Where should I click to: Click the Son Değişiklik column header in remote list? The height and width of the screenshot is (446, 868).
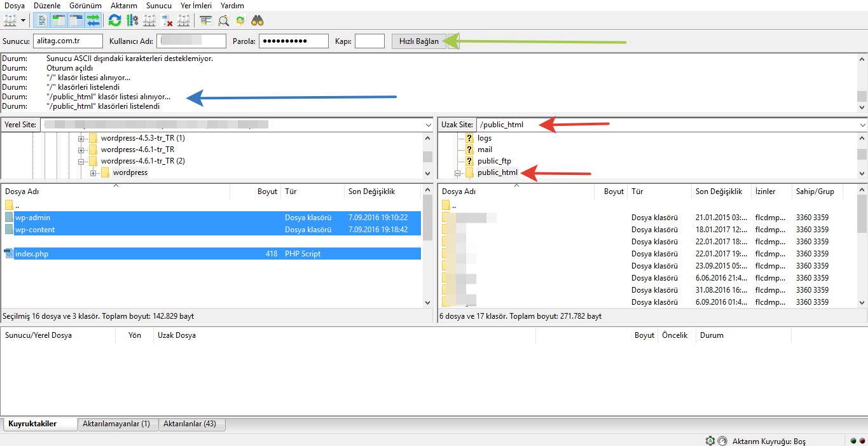pos(719,191)
